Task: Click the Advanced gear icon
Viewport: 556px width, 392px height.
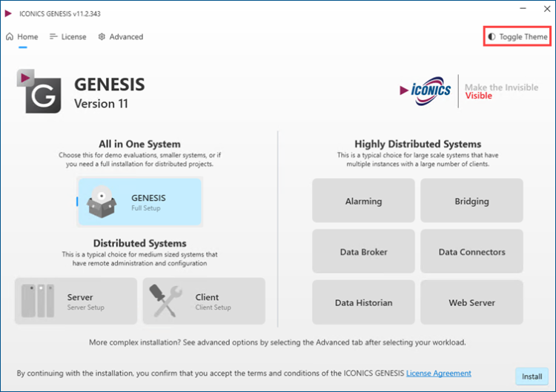Action: click(102, 36)
